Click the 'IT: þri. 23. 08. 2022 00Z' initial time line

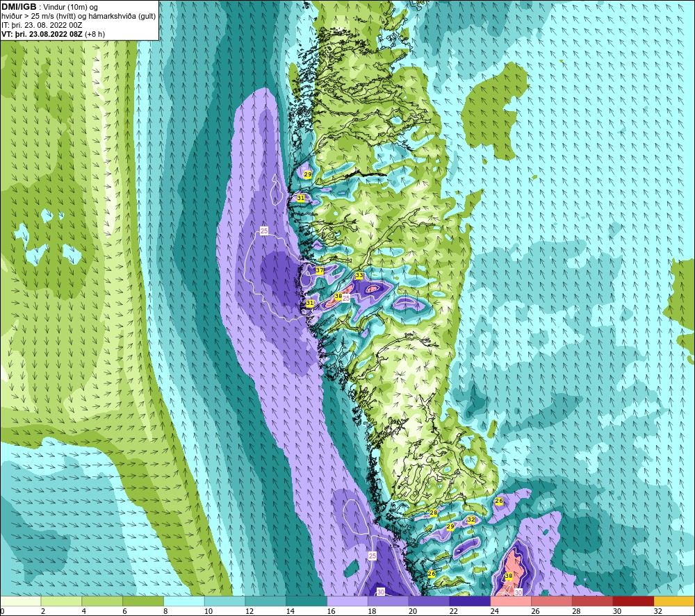(42, 25)
